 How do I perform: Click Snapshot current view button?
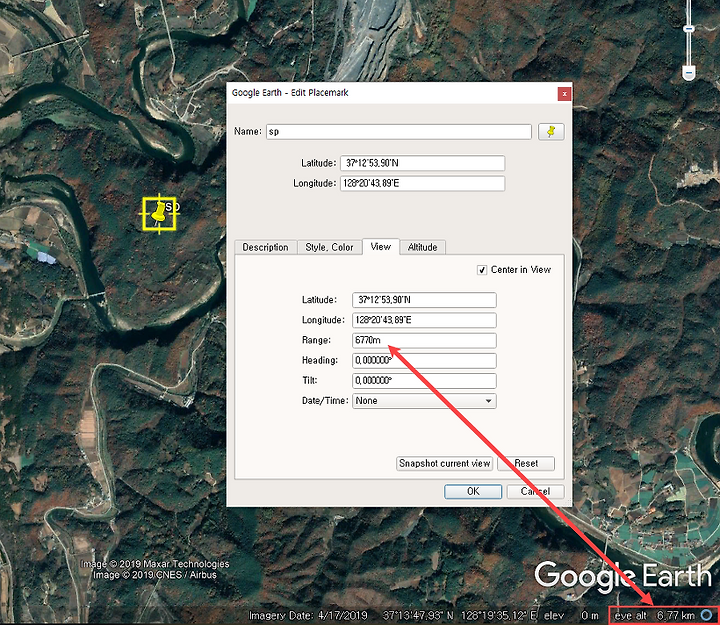pos(444,463)
